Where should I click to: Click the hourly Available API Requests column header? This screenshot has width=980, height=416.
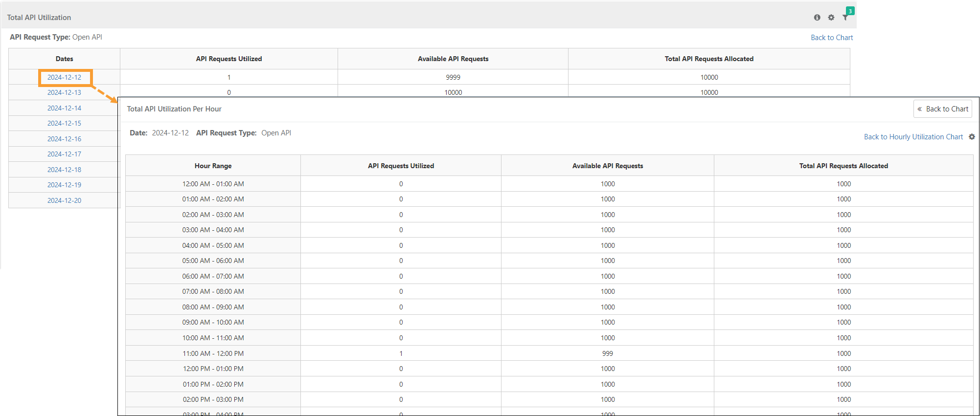pos(607,166)
